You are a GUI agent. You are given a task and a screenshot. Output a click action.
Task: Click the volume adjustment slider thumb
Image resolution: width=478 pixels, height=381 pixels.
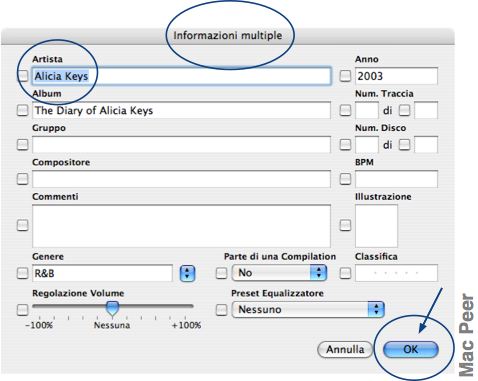[x=112, y=308]
